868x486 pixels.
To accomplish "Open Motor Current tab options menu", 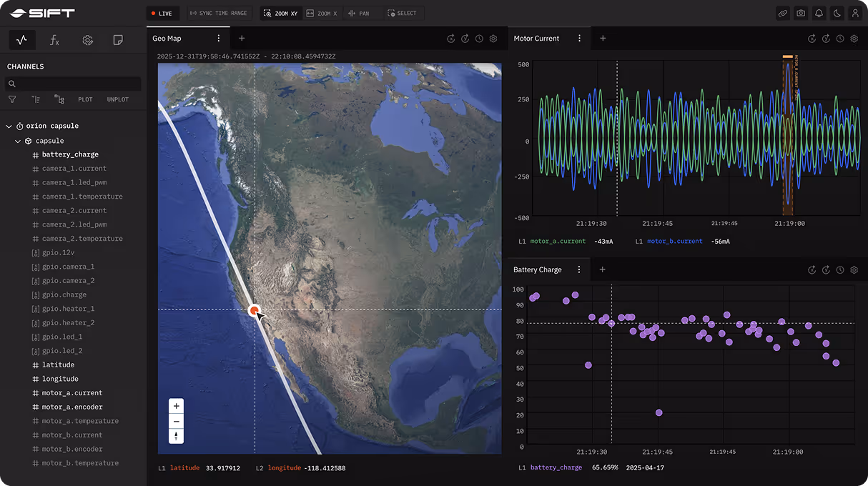I will 580,39.
